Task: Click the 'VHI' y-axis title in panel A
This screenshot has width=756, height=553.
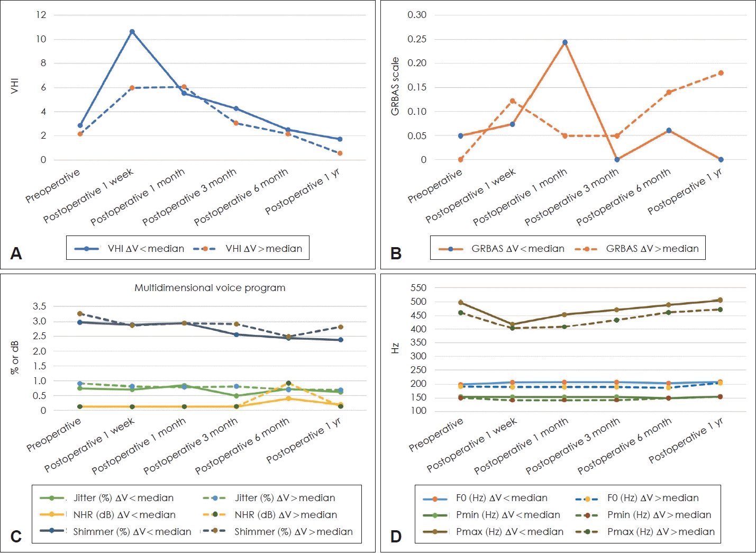Action: (15, 86)
